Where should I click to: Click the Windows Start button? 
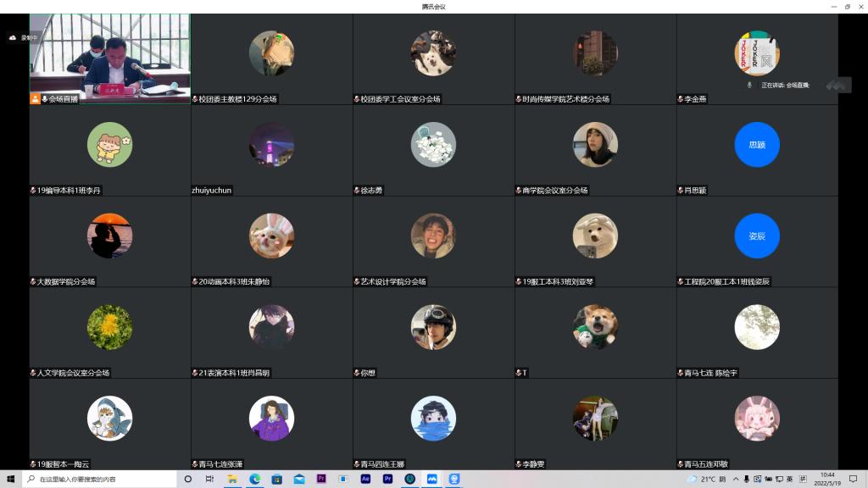pyautogui.click(x=11, y=479)
